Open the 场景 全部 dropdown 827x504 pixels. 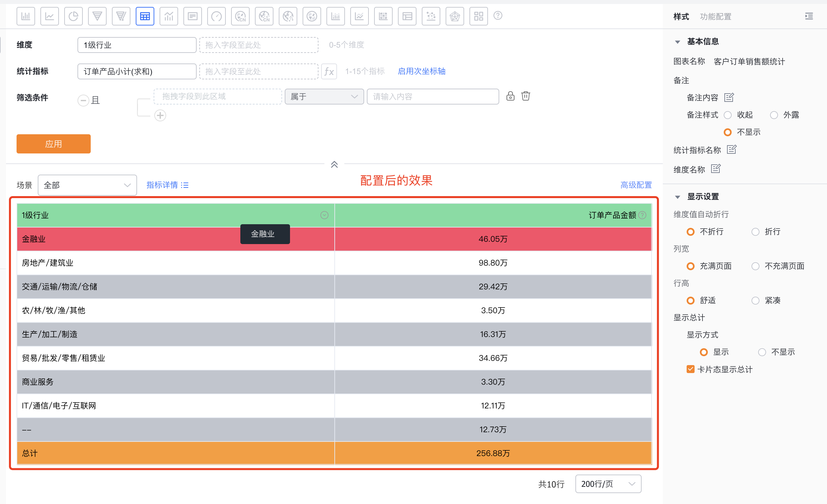[x=87, y=185]
